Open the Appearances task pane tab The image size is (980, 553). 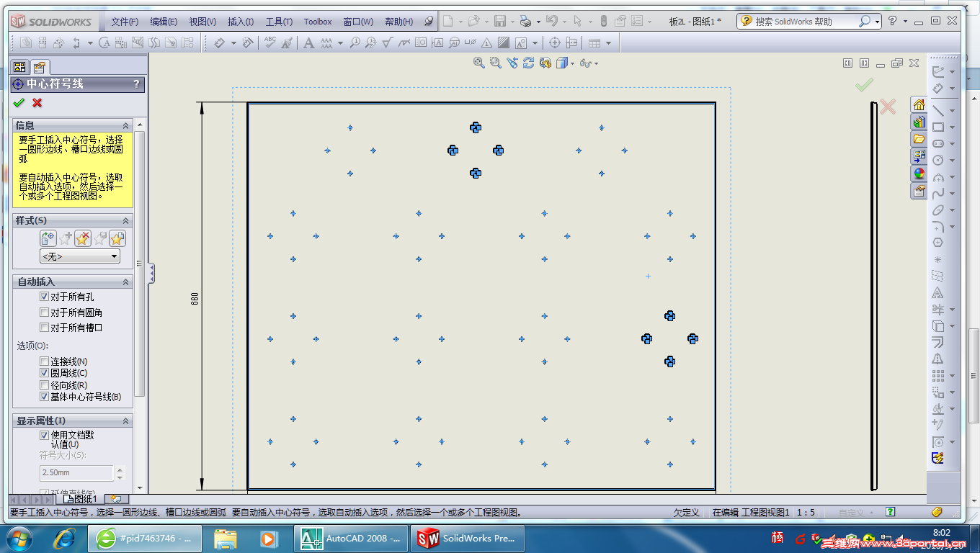(x=919, y=174)
